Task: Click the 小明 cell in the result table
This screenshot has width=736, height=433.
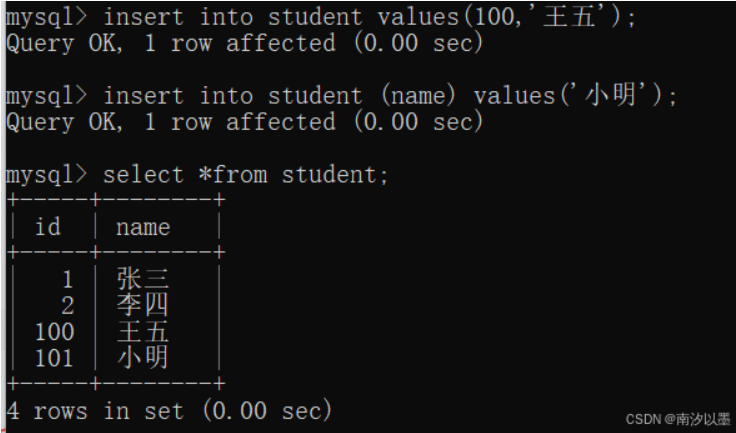Action: [143, 357]
